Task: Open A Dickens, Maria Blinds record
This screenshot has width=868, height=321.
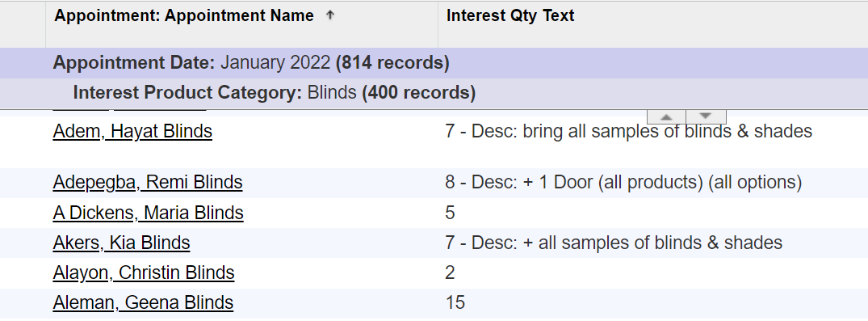Action: coord(149,213)
